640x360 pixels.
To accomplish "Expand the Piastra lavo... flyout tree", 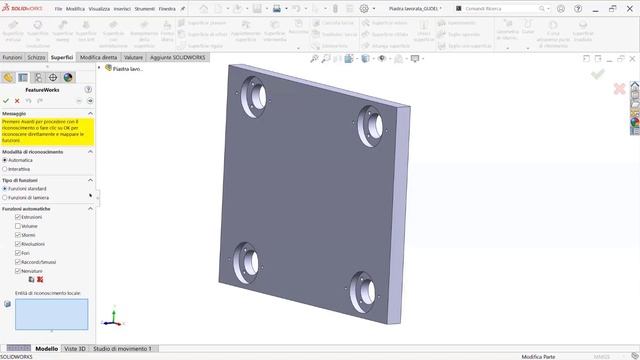I will pyautogui.click(x=99, y=68).
